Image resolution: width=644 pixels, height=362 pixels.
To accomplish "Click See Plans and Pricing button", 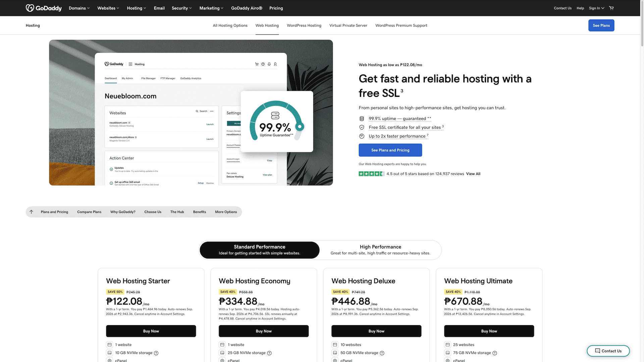I will point(390,150).
